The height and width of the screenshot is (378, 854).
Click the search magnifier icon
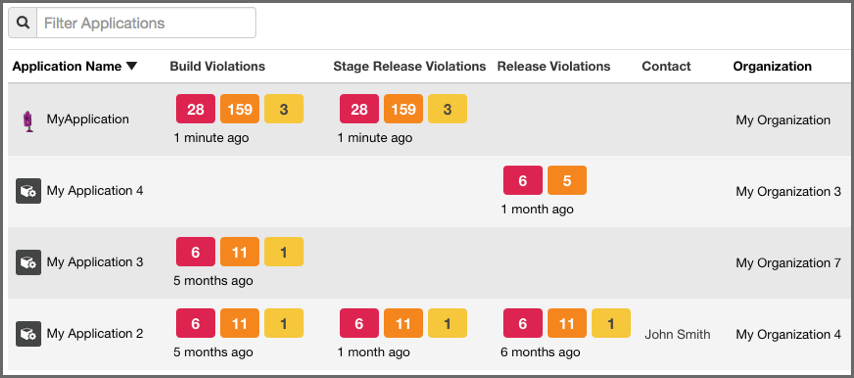pos(22,23)
